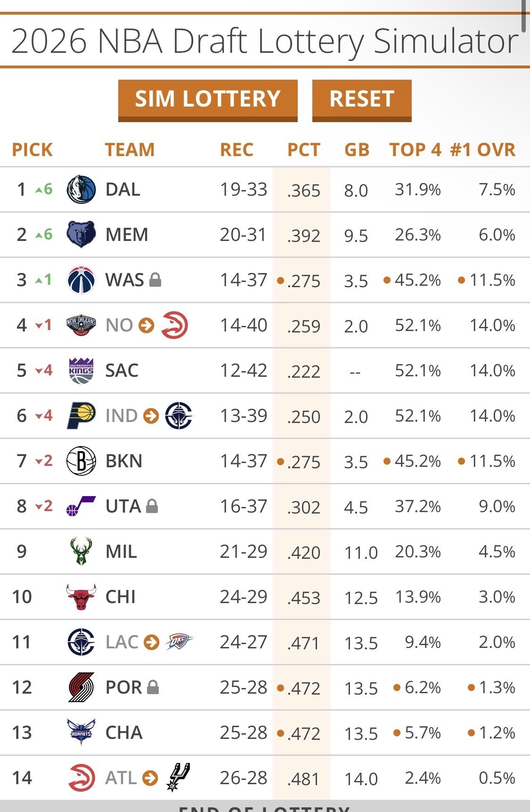Select the CHA team row name
Viewport: 530px width, 812px height.
coord(124,733)
